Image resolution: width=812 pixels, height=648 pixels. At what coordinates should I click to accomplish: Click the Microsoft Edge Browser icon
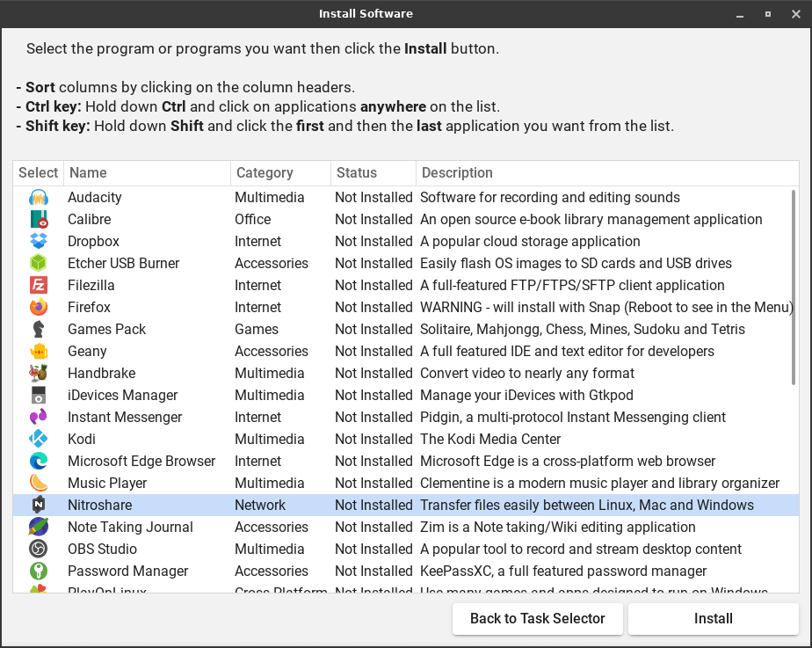(x=39, y=462)
